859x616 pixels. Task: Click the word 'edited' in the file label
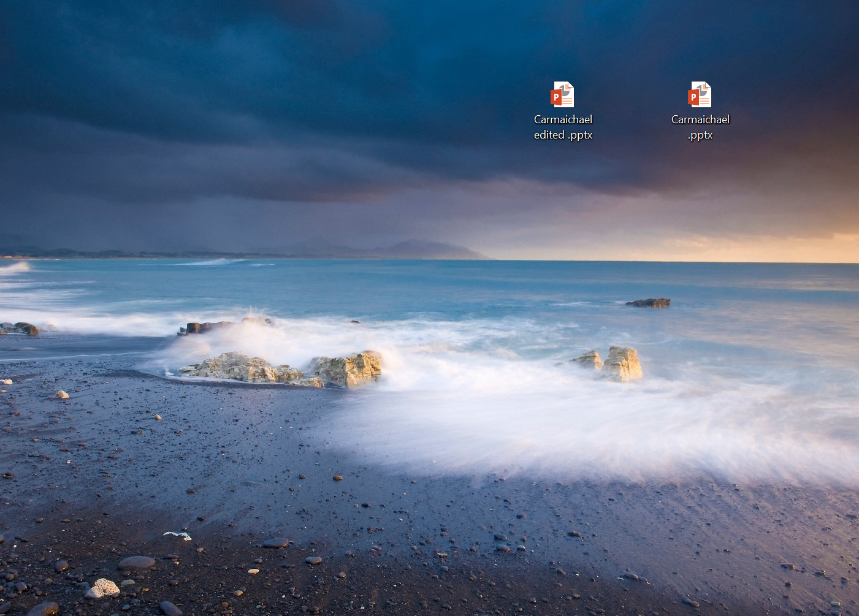[x=549, y=135]
